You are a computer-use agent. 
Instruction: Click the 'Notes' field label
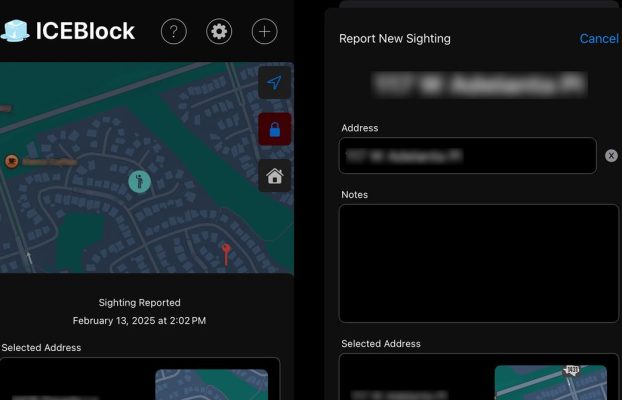355,195
